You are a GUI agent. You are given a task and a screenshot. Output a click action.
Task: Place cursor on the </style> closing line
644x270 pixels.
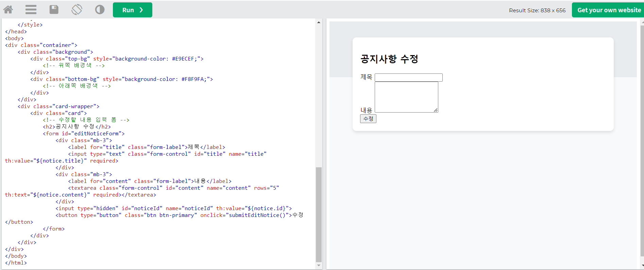coord(30,25)
